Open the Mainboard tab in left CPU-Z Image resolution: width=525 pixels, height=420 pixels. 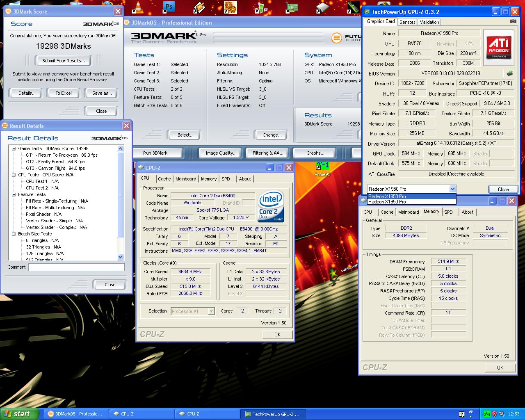coord(186,179)
